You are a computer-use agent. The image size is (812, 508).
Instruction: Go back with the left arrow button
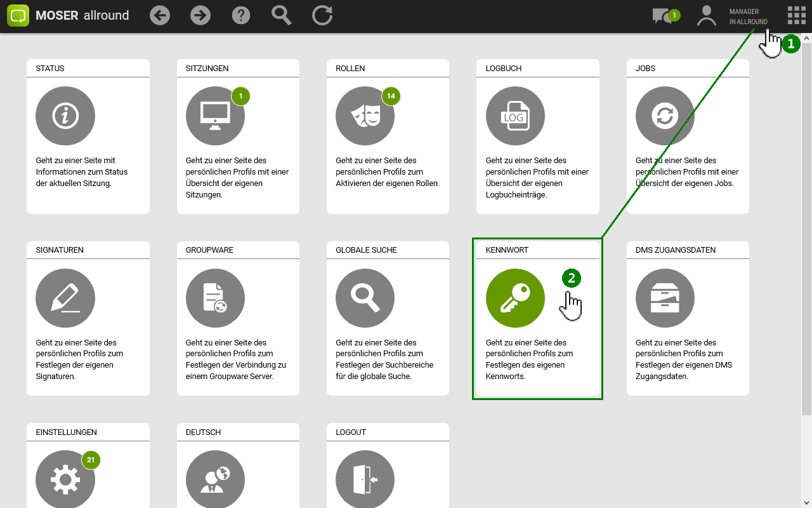(x=160, y=16)
